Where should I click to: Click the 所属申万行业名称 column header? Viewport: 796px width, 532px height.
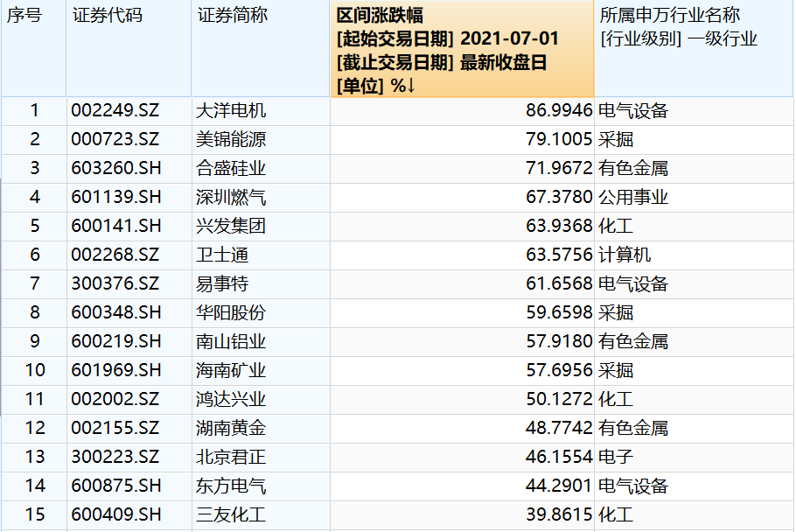pyautogui.click(x=669, y=16)
